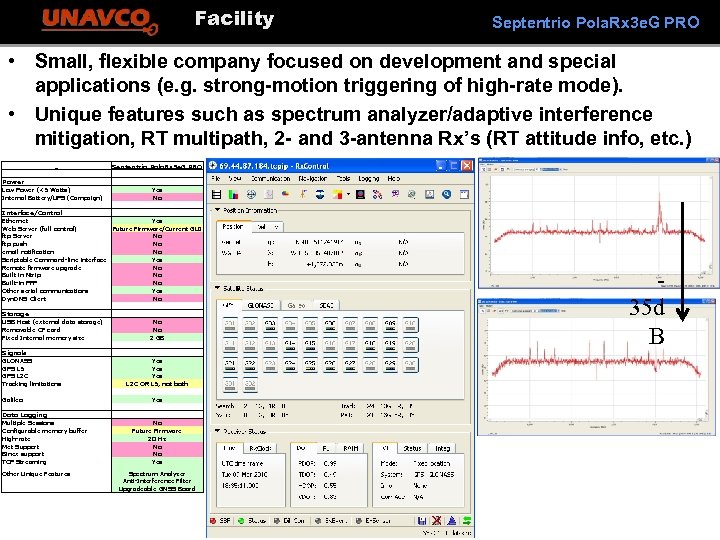Open the Status tab in Receiver Status
The image size is (720, 540).
coord(412,448)
